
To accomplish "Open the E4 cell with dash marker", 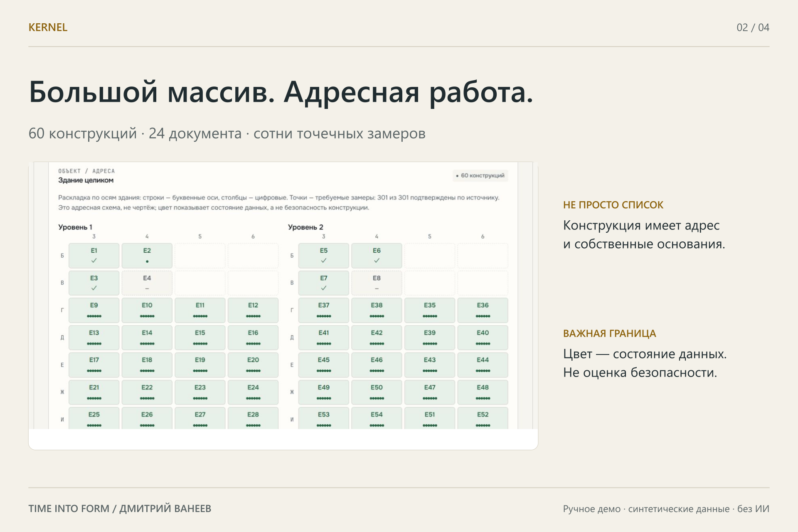I will pyautogui.click(x=147, y=283).
